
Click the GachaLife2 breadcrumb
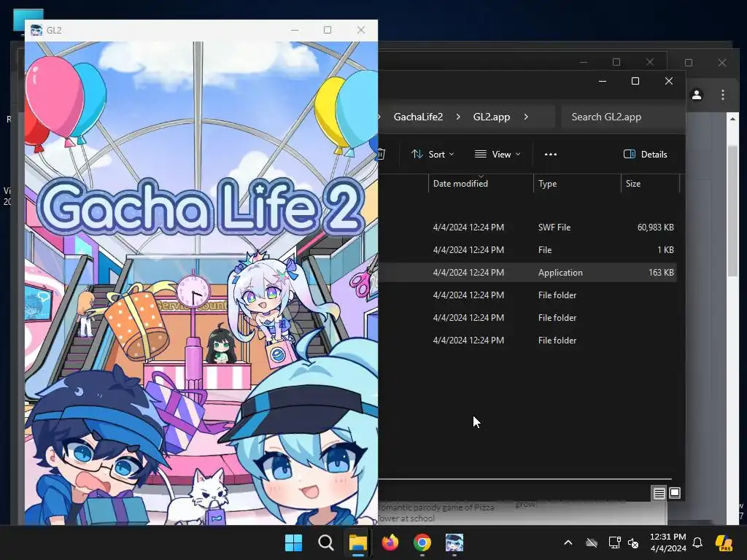[418, 117]
